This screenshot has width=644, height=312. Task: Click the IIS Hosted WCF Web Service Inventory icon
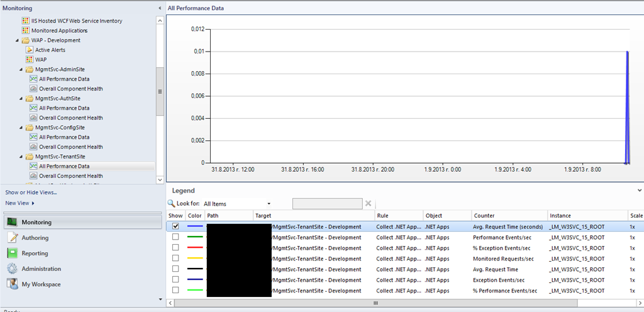click(x=25, y=21)
